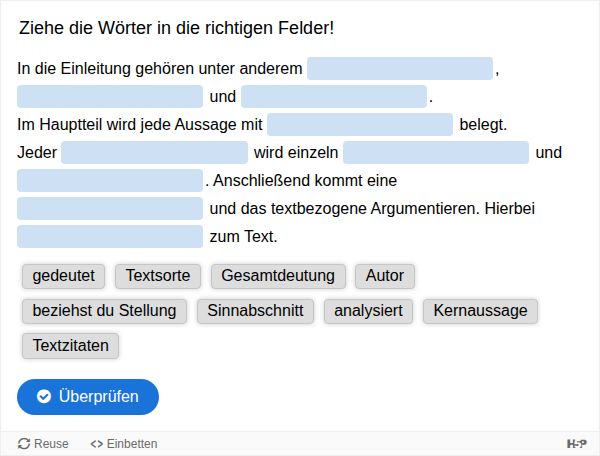
Task: Click the blank before 'Anschließend kommt eine'
Action: pyautogui.click(x=110, y=181)
